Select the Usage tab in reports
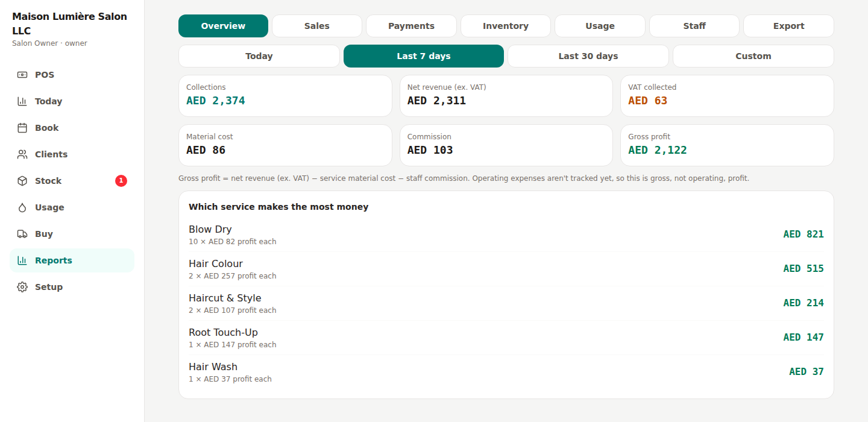This screenshot has width=868, height=422. point(600,26)
